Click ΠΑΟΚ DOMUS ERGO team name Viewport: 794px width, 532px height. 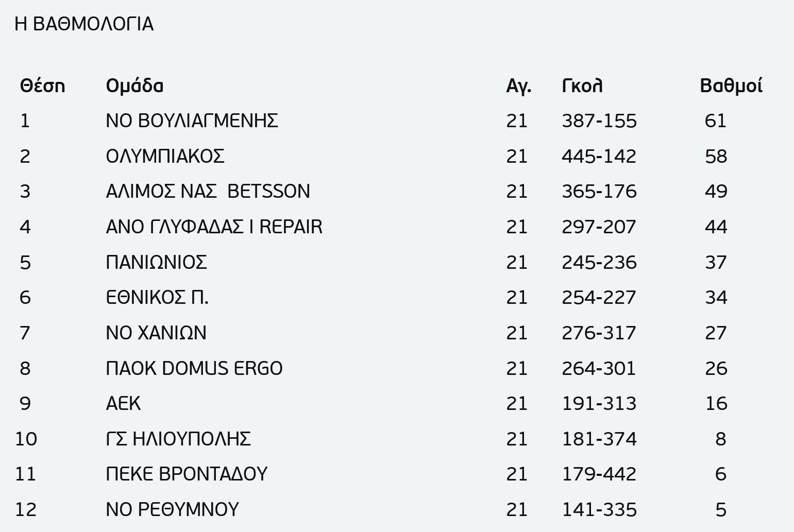pyautogui.click(x=194, y=368)
